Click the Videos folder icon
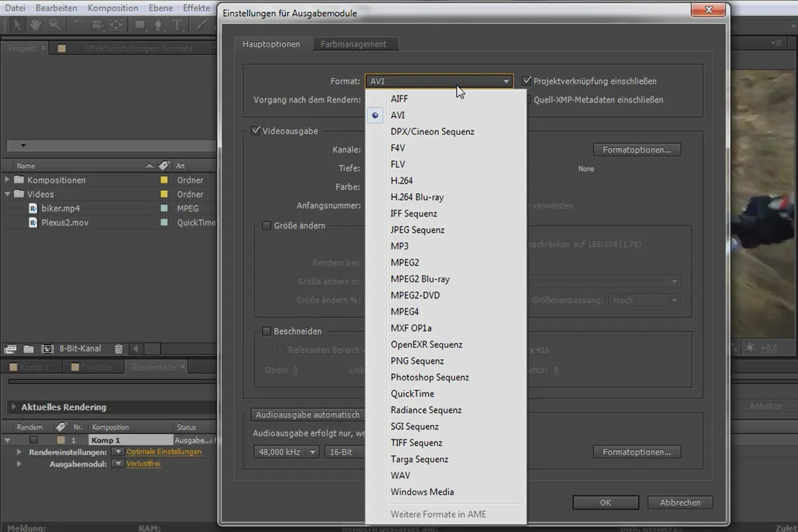The height and width of the screenshot is (532, 798). (x=19, y=194)
